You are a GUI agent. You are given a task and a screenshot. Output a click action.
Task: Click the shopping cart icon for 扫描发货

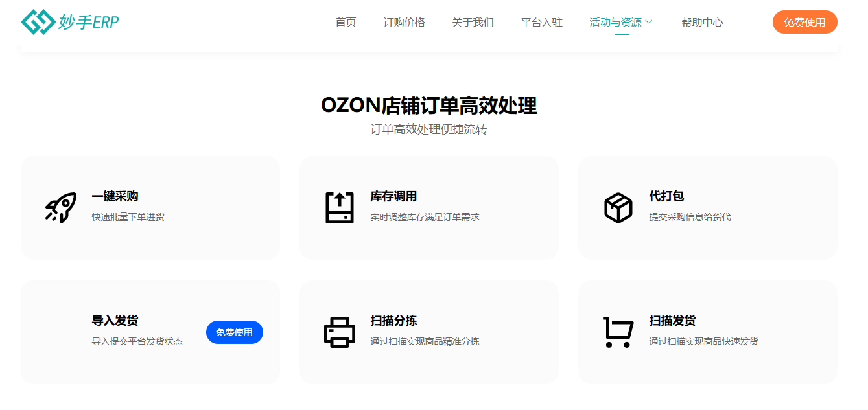click(618, 332)
